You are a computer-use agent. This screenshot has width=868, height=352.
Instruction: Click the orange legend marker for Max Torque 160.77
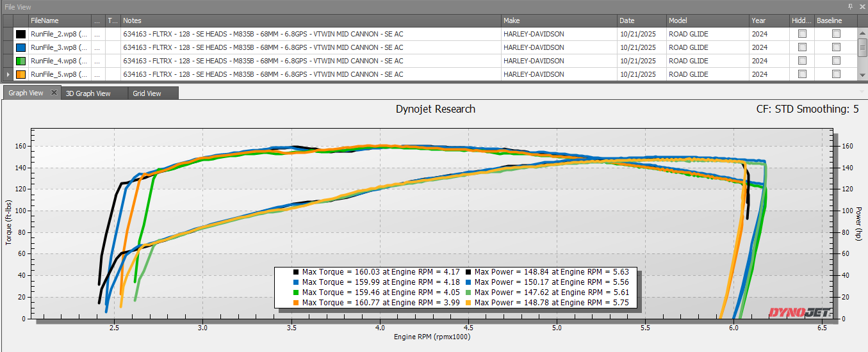pyautogui.click(x=296, y=303)
